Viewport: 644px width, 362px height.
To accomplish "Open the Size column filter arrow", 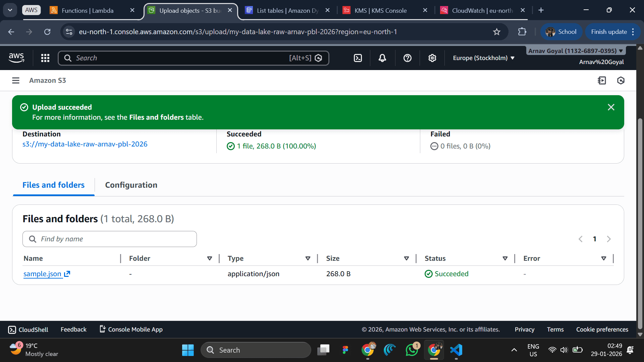I will tap(407, 258).
